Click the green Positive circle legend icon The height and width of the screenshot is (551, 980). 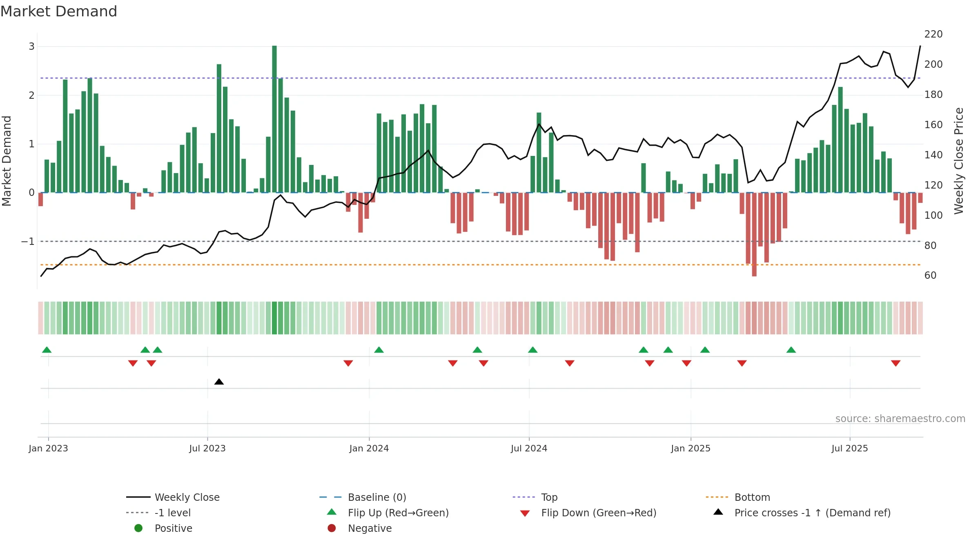click(x=138, y=528)
